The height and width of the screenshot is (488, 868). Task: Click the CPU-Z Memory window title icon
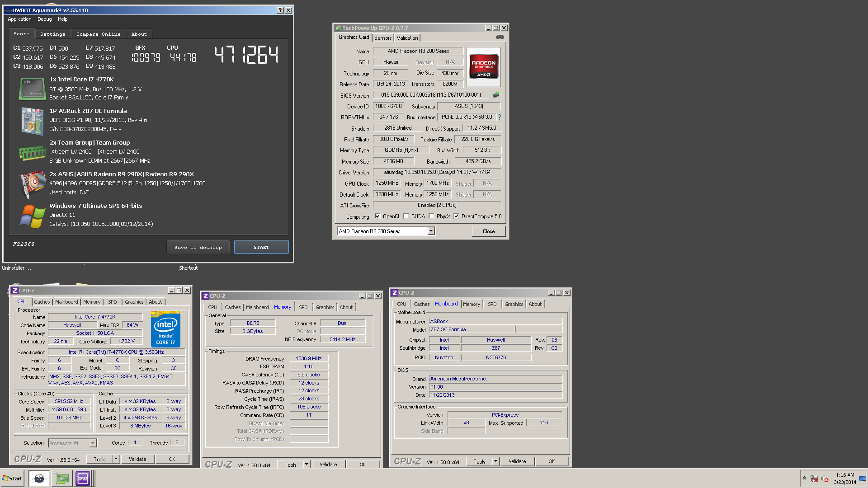point(206,296)
